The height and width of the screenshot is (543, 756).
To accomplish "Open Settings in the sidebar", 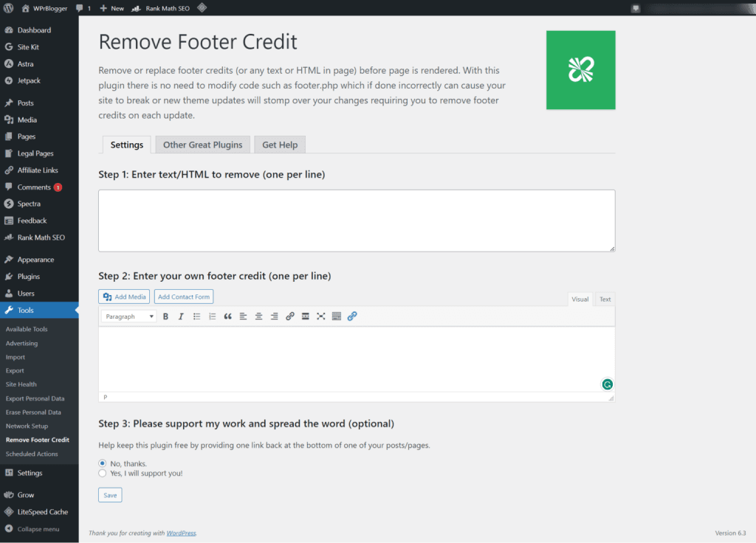I will [39, 473].
